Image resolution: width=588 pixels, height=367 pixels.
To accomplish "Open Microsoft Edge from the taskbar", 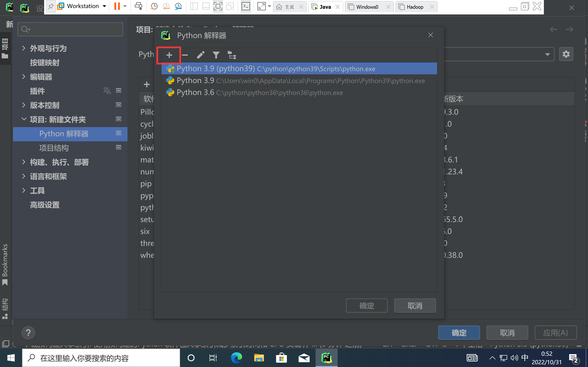I will point(236,358).
